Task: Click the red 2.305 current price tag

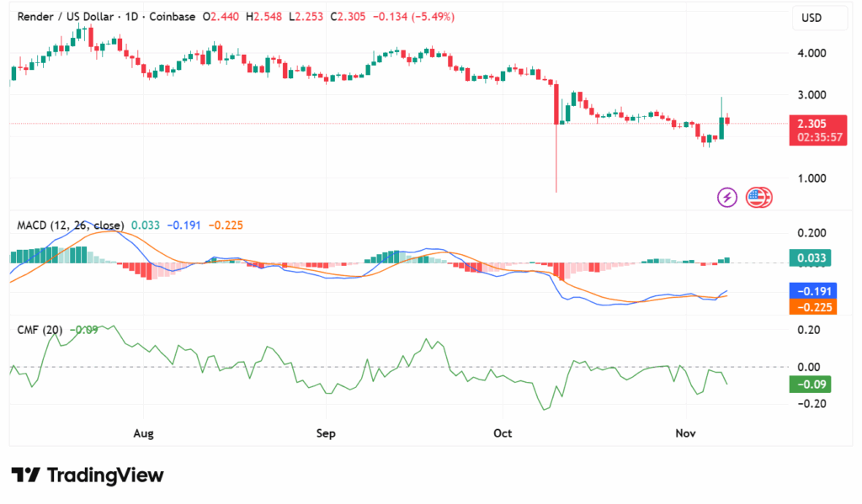Action: click(811, 124)
